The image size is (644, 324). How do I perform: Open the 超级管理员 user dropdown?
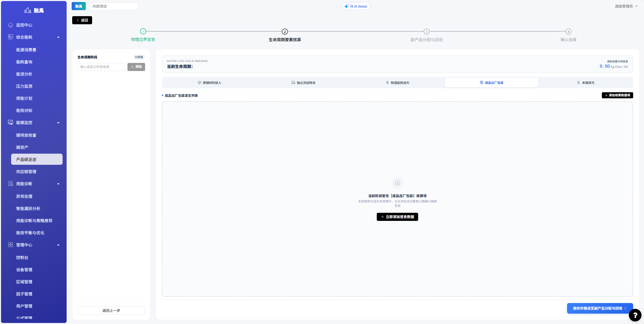click(x=626, y=6)
